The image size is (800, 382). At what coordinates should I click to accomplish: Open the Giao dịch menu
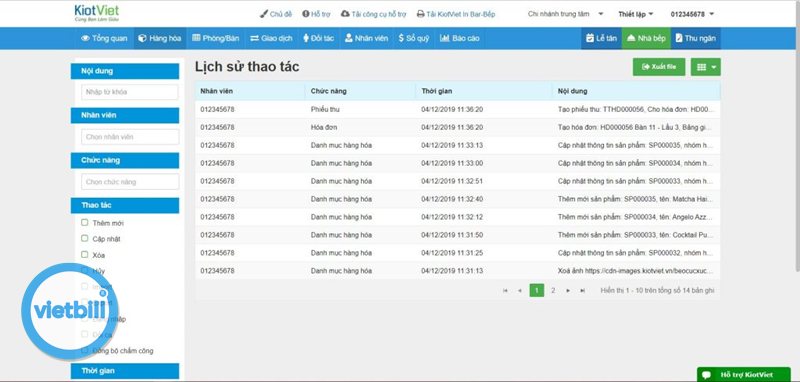click(271, 38)
